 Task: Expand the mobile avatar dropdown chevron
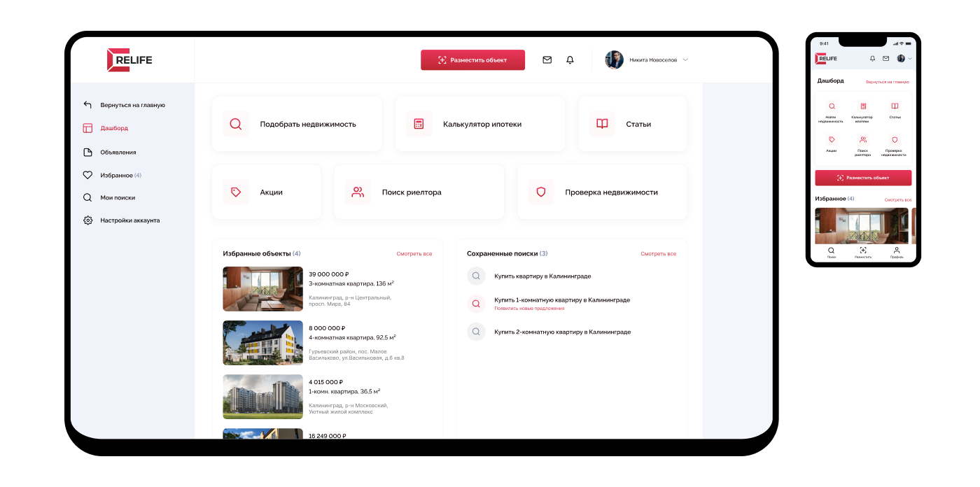909,59
